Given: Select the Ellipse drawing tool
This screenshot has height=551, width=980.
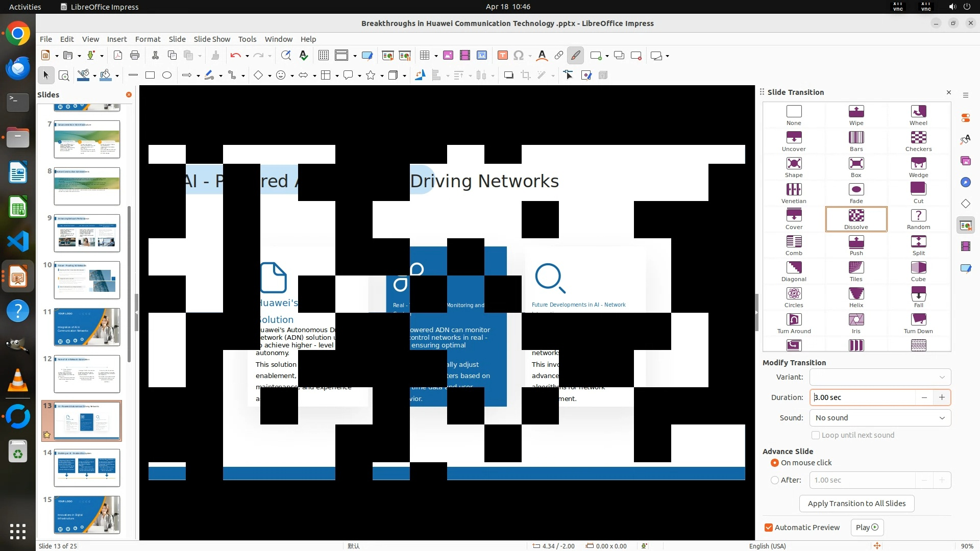Looking at the screenshot, I should coord(166,76).
